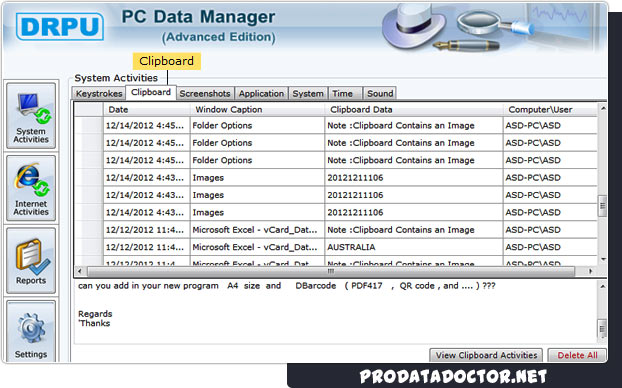Screen dimensions: 622x388
Task: Click table scroll down arrow
Action: (x=603, y=259)
